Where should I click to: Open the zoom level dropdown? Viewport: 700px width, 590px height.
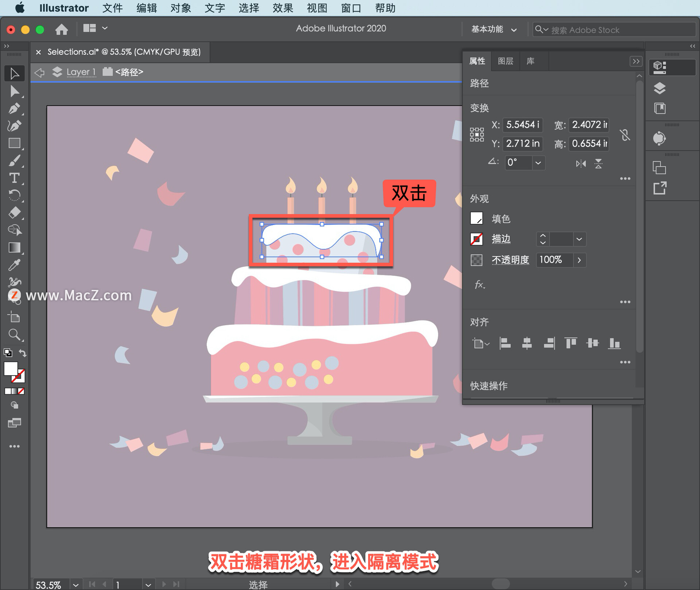tap(76, 585)
